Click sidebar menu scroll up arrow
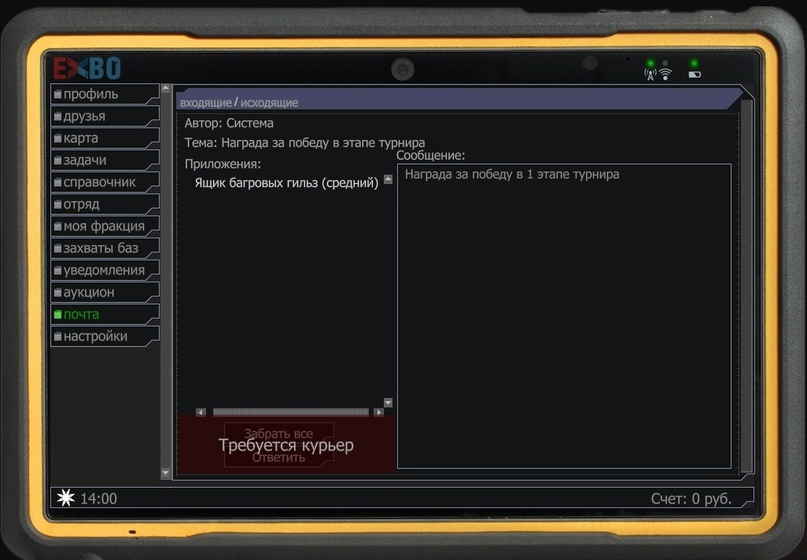Screen dimensions: 807x560 click(165, 88)
